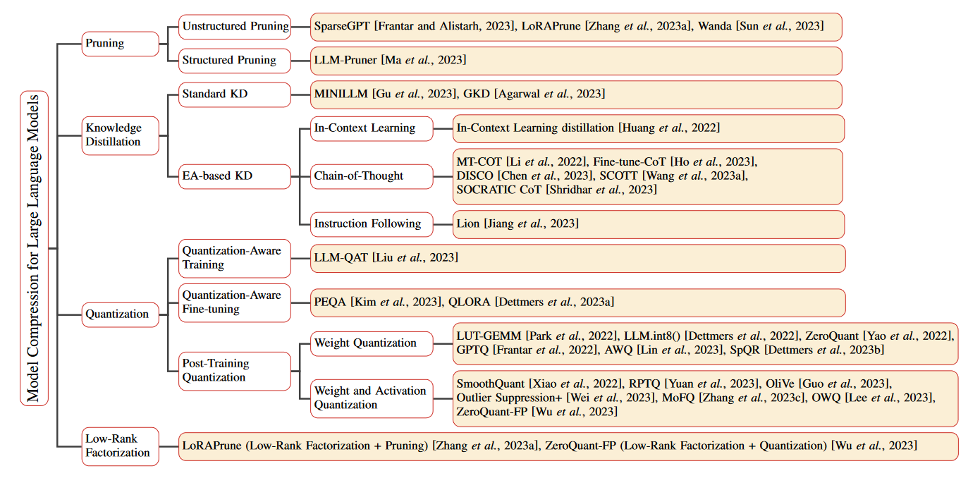This screenshot has width=980, height=478.
Task: Click the Weight and Activation Quantization node
Action: point(372,398)
